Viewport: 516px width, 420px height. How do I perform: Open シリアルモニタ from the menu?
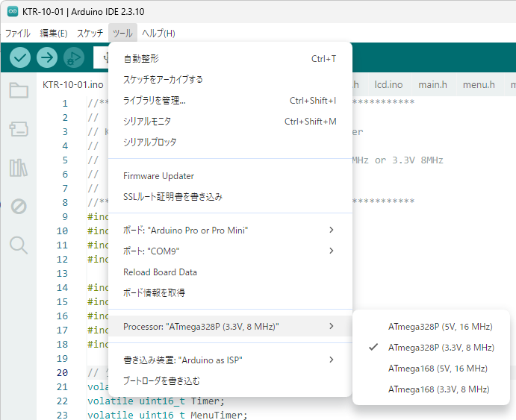click(230, 122)
